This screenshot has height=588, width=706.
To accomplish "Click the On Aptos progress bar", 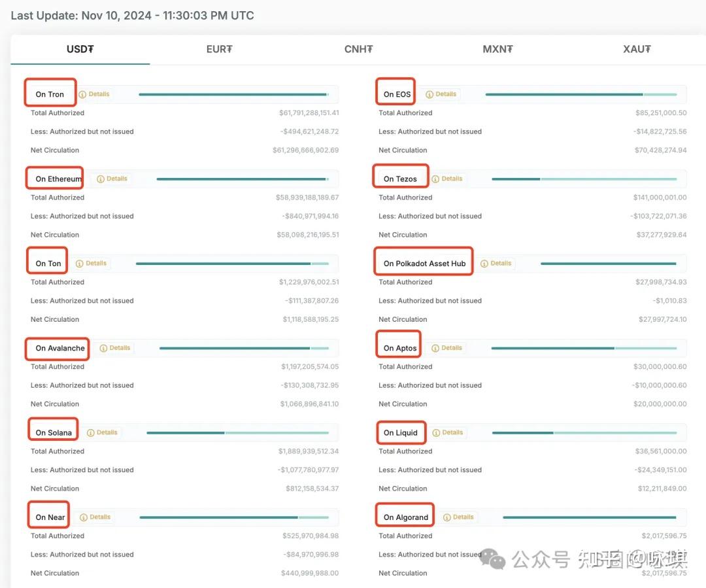I will (584, 348).
